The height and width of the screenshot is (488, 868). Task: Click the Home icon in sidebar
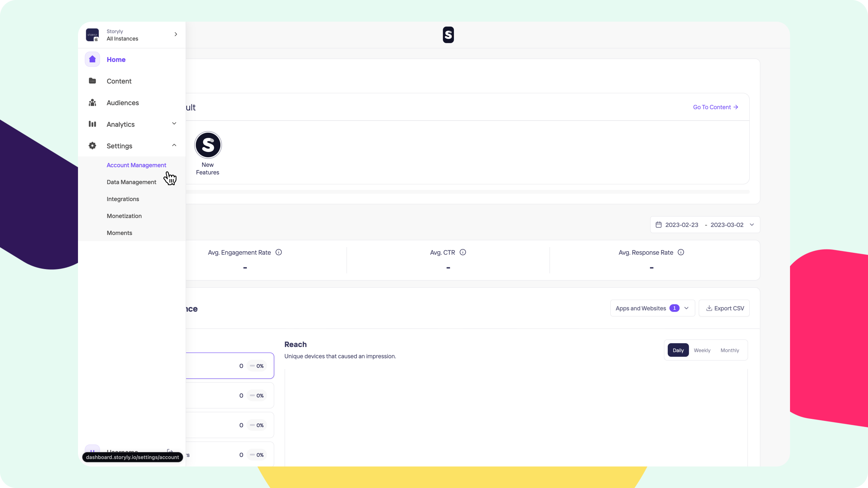coord(92,59)
